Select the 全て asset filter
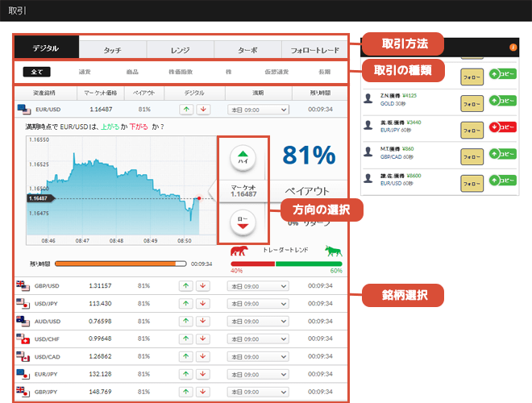This screenshot has height=403, width=532. click(x=36, y=72)
